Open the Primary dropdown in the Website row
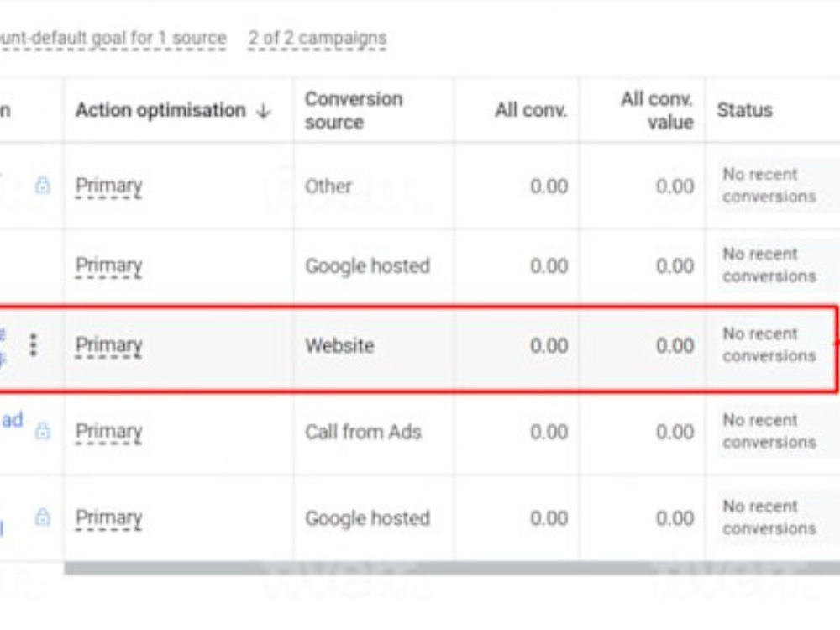Image resolution: width=840 pixels, height=630 pixels. pyautogui.click(x=108, y=345)
